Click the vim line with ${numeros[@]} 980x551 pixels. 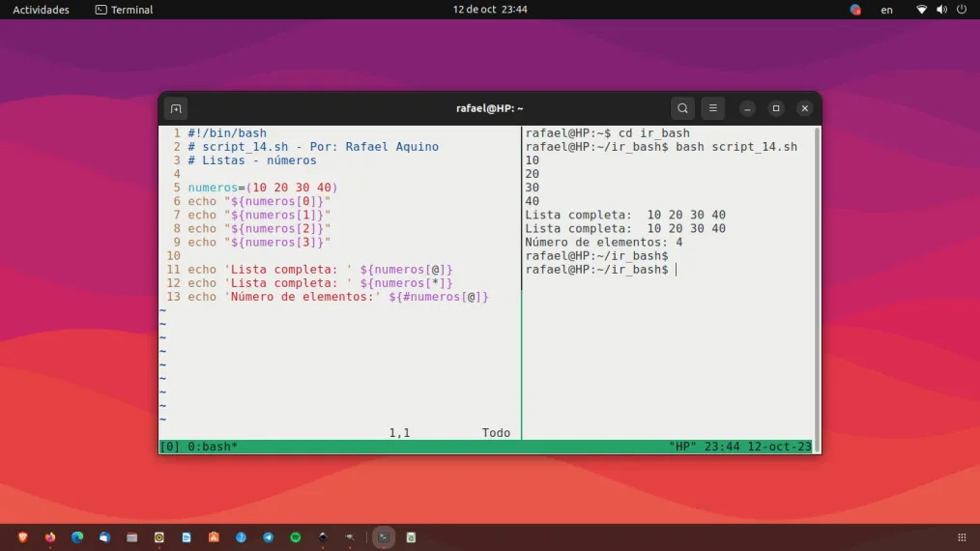[320, 270]
